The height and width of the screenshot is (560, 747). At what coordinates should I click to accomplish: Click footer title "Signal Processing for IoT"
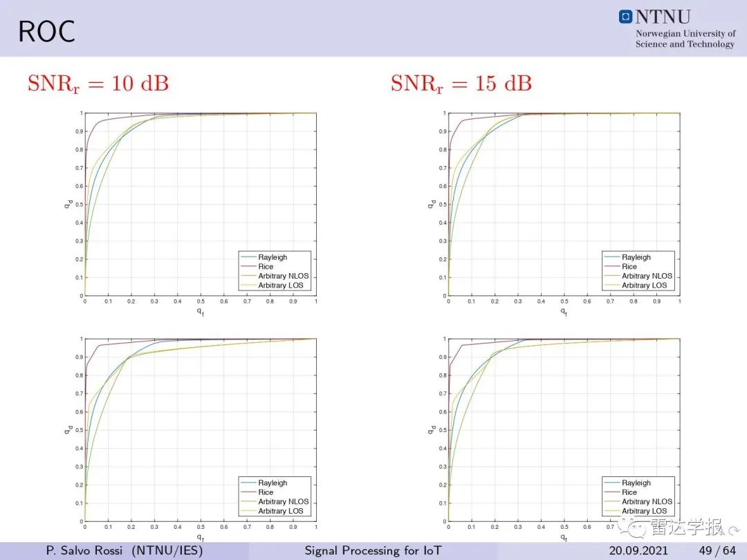click(373, 550)
